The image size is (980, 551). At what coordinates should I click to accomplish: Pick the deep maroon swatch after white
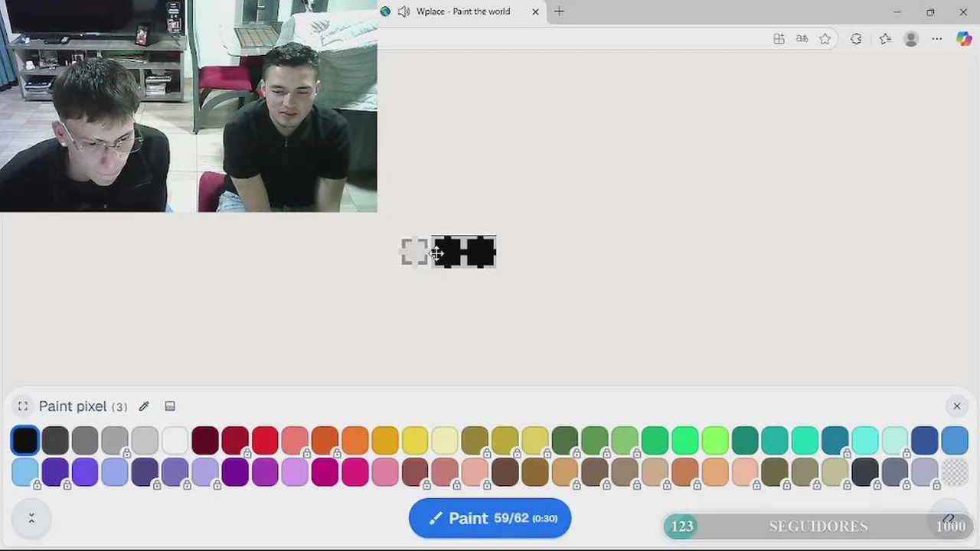click(x=205, y=441)
